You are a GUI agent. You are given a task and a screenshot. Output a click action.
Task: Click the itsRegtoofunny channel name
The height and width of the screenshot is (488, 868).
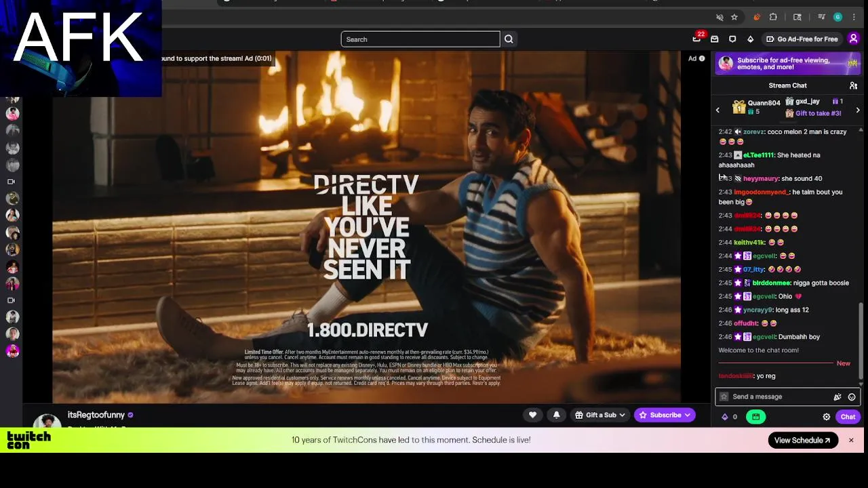(x=96, y=415)
